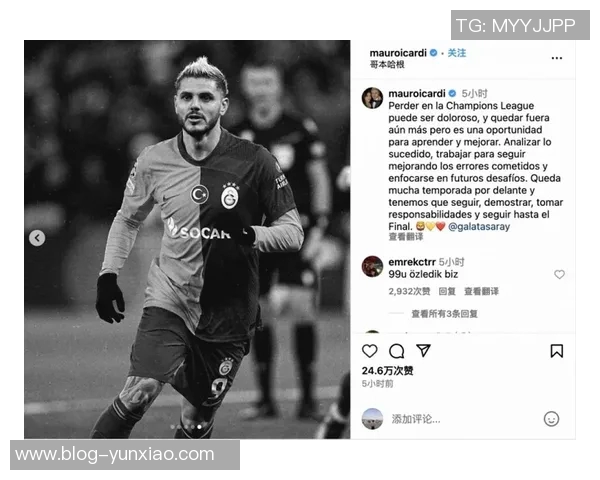This screenshot has width=600, height=480.
Task: Like the post with heart icon
Action: coord(370,351)
